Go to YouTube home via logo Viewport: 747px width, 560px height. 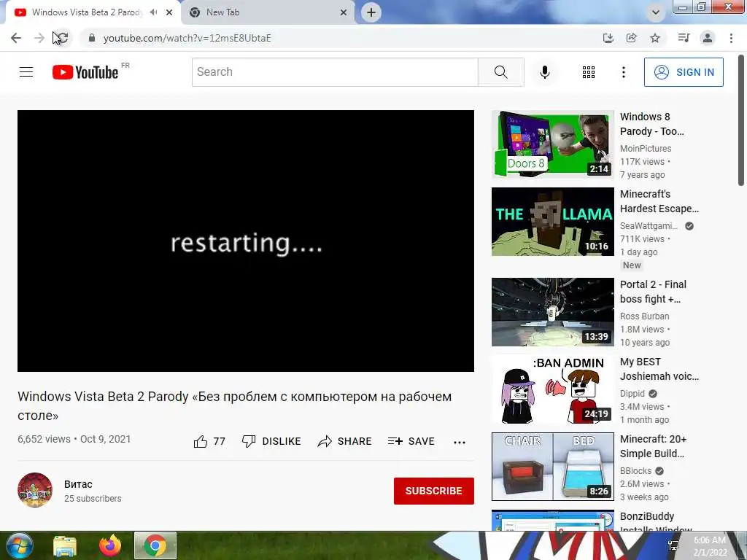point(85,72)
